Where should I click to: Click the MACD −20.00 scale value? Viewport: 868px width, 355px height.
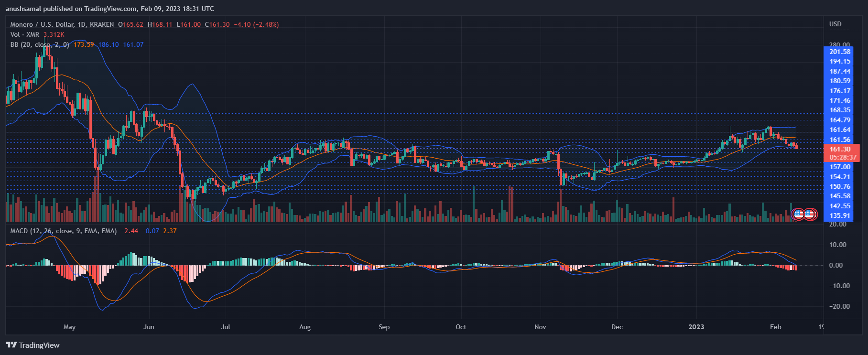(839, 306)
